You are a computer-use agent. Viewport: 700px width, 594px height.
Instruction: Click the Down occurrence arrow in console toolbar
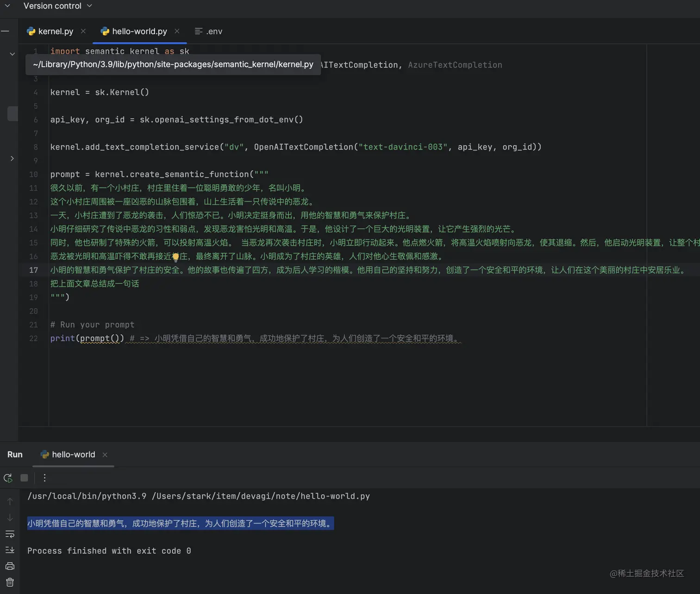10,517
